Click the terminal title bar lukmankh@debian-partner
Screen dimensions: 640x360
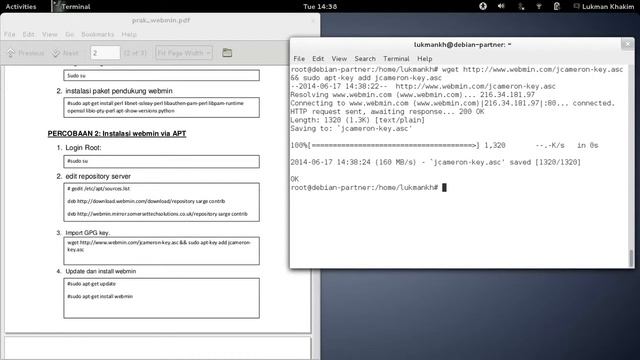pos(462,44)
